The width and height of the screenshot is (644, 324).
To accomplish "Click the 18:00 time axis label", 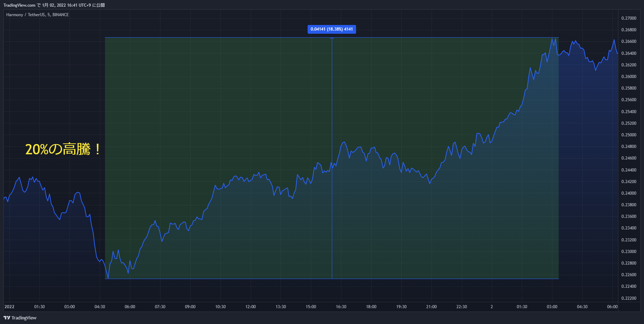I will [371, 307].
